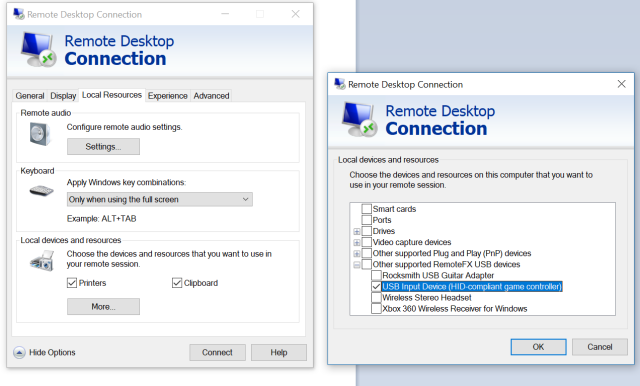Open the Experience tab
This screenshot has width=640, height=386.
[x=167, y=96]
